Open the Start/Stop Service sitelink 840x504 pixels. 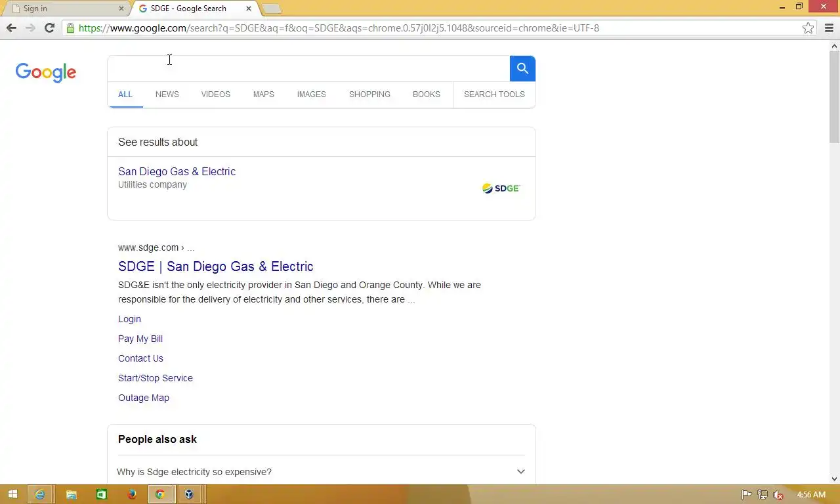(x=156, y=378)
